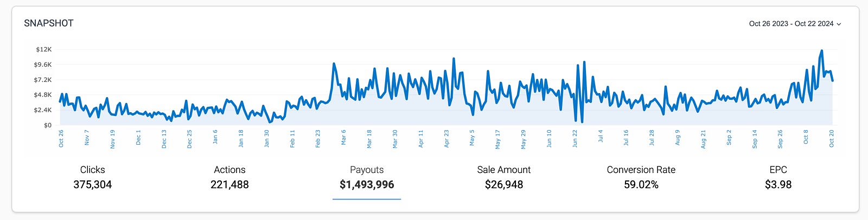Select the EPC metric tab
This screenshot has width=868, height=220.
click(x=778, y=177)
